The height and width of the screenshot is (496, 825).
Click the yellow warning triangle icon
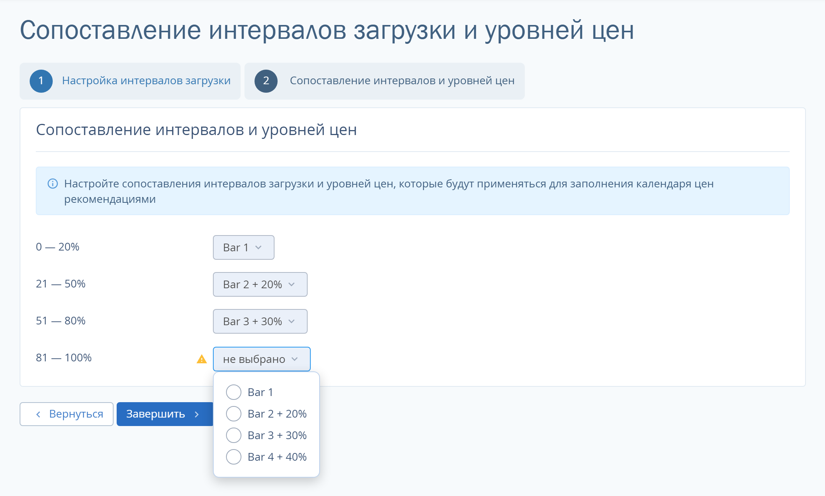tap(202, 359)
